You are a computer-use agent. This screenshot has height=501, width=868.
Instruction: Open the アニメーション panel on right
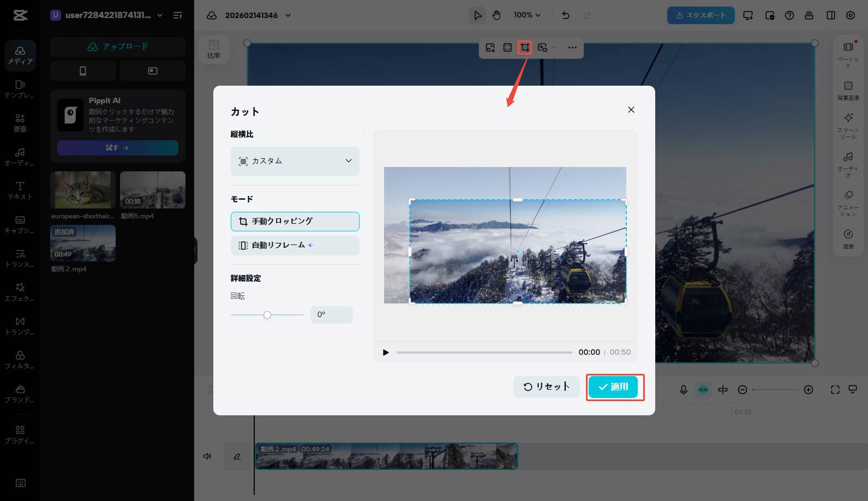click(x=848, y=204)
